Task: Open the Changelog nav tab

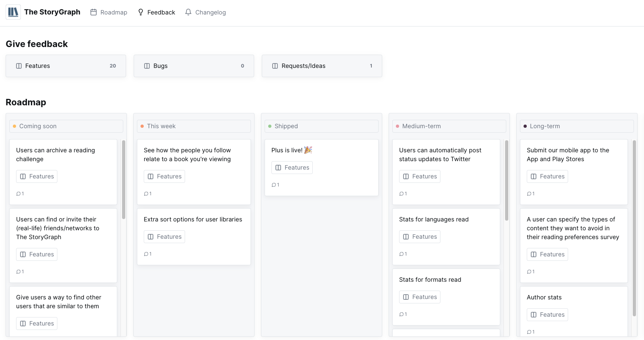Action: click(205, 12)
